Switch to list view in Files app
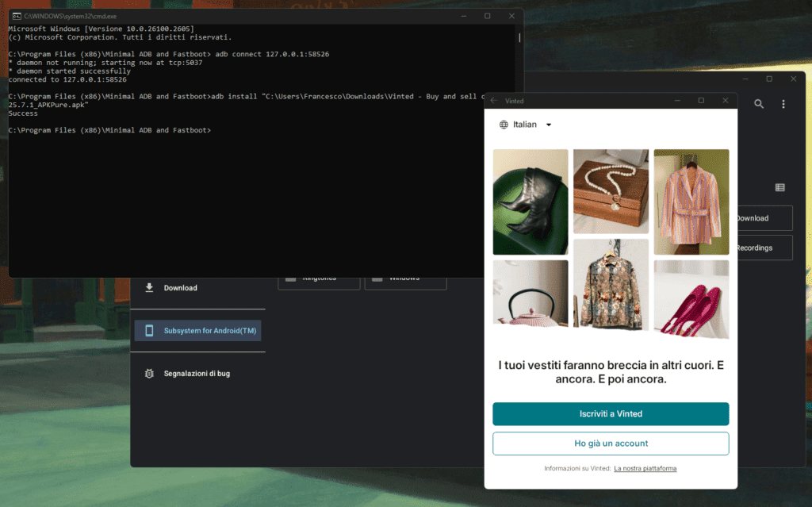 (779, 187)
